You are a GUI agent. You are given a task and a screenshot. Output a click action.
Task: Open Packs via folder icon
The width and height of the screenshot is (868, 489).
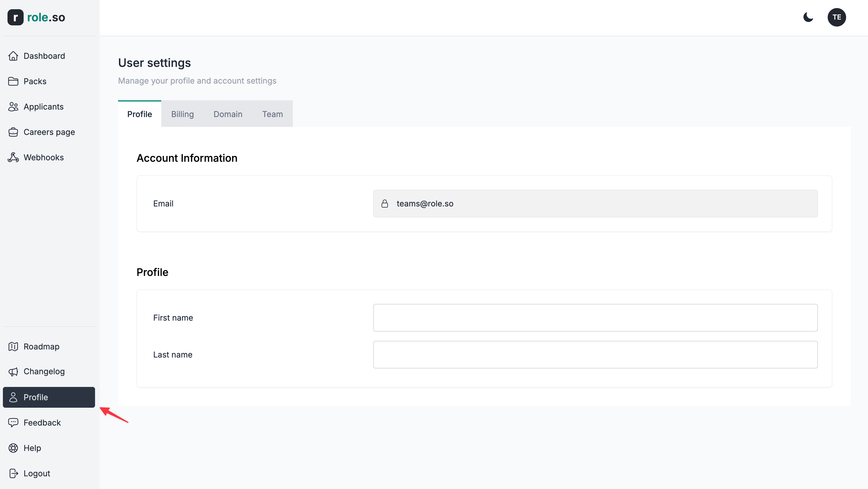click(x=13, y=81)
